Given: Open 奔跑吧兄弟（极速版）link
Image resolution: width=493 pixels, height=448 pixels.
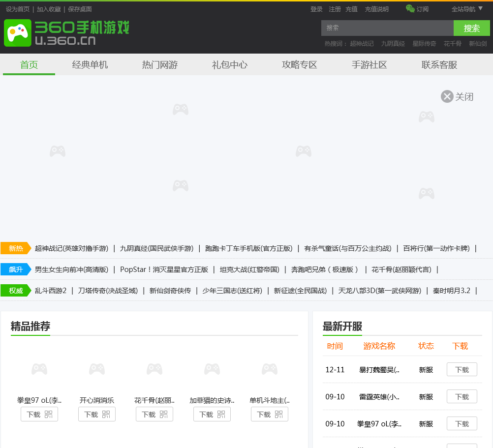Looking at the screenshot, I should (325, 269).
